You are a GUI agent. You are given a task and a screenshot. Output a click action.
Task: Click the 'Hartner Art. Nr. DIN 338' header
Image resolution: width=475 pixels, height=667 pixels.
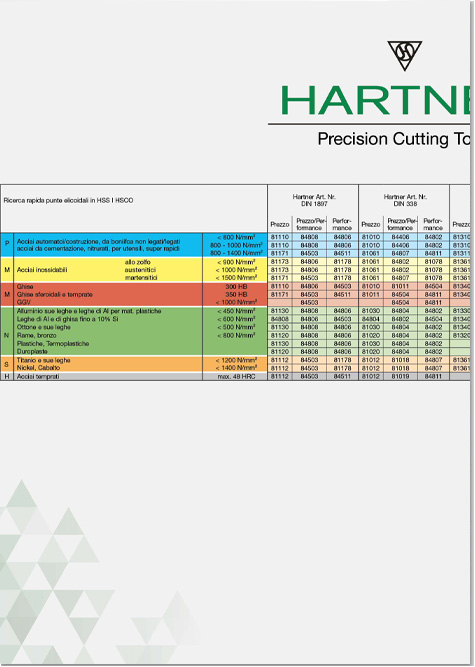[x=405, y=200]
